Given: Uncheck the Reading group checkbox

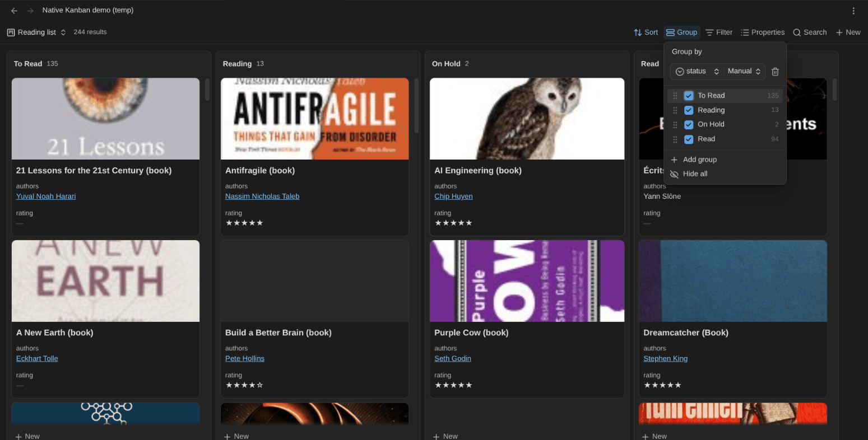Looking at the screenshot, I should pyautogui.click(x=689, y=110).
